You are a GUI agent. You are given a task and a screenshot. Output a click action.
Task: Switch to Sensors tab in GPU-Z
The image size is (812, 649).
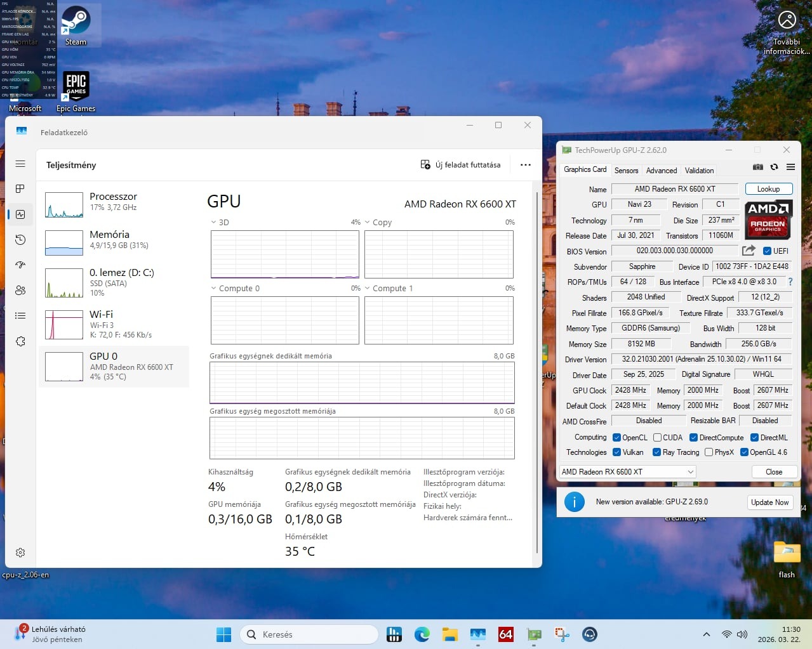(626, 170)
